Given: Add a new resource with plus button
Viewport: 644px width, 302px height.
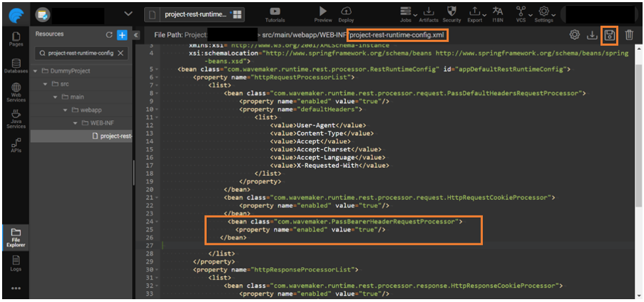Looking at the screenshot, I should pos(122,34).
